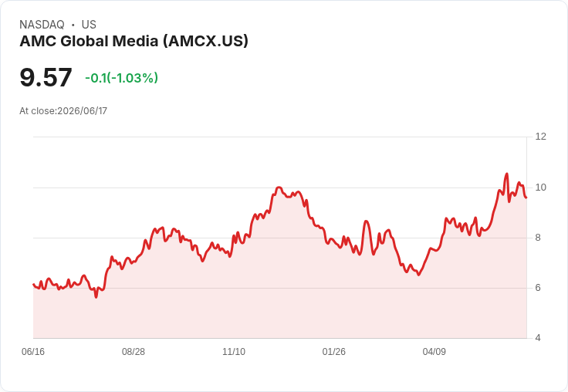Click the 11/10 x-axis date label
Image resolution: width=568 pixels, height=392 pixels.
tap(234, 351)
